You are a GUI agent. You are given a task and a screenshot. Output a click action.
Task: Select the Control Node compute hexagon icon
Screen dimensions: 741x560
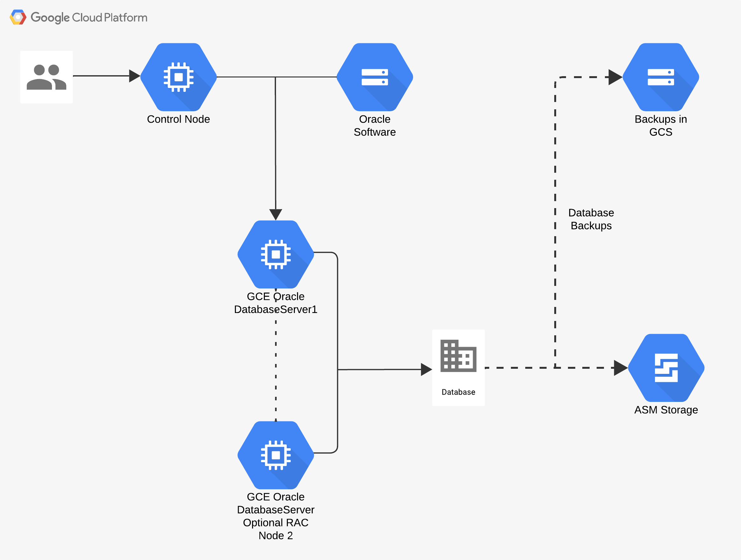point(178,77)
